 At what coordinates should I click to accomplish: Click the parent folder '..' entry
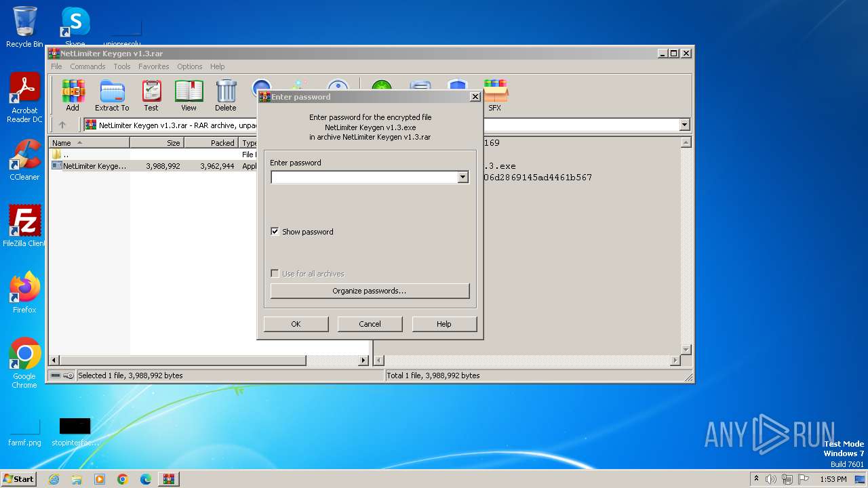point(60,155)
